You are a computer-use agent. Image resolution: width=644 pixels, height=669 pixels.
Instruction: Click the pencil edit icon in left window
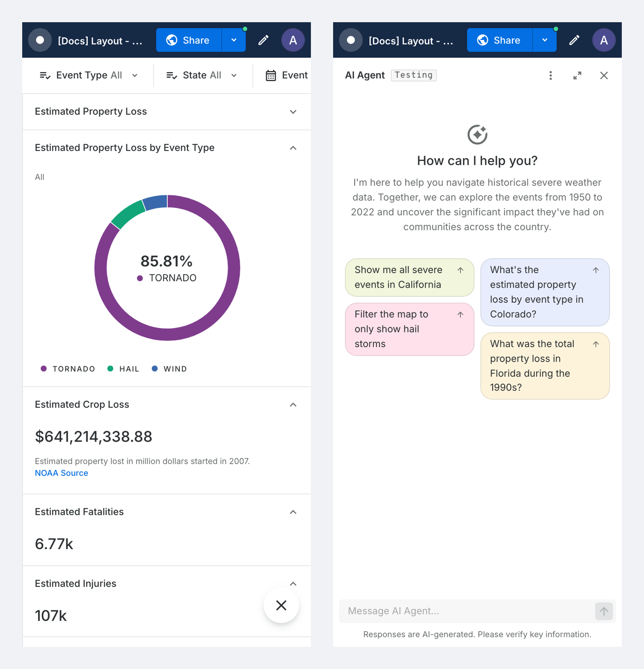pos(263,40)
